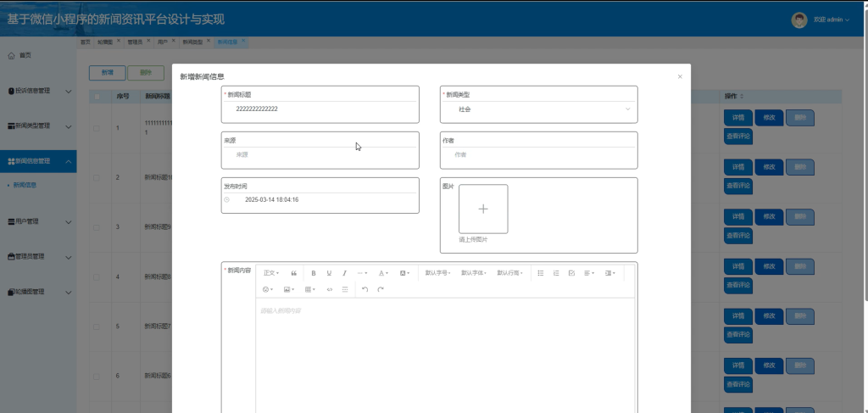Click the clock icon in 发布时间

(x=226, y=200)
